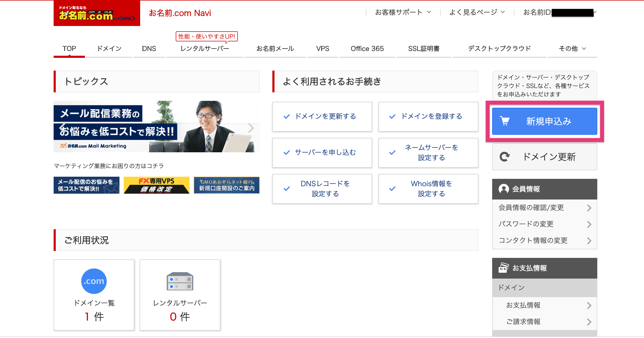Viewport: 644px width, 338px height.
Task: Click マーケティング業務にお困りの方はコチラ text
Action: tap(109, 166)
